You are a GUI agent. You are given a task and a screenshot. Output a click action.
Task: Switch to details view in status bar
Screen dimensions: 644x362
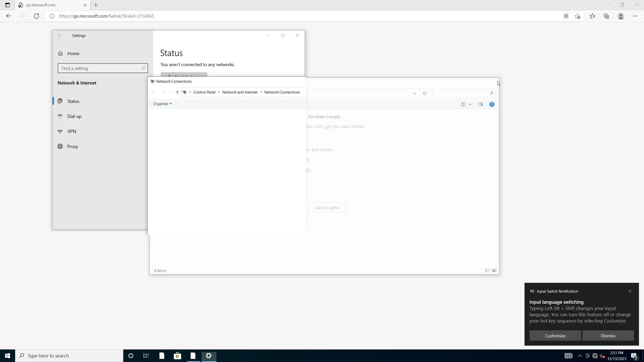[x=487, y=270]
